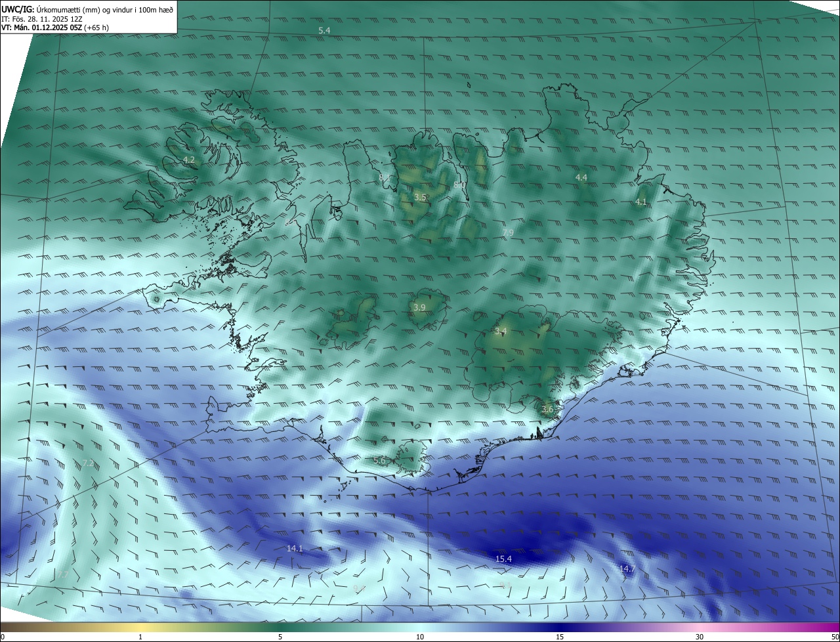840x642 pixels.
Task: Select the 5.6 value near the south coast
Action: pyautogui.click(x=379, y=461)
